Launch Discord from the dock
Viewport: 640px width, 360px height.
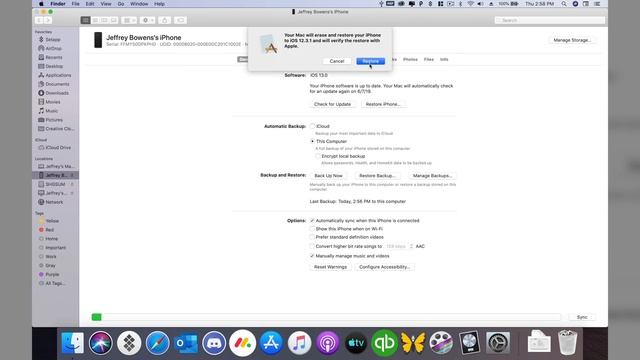(214, 342)
